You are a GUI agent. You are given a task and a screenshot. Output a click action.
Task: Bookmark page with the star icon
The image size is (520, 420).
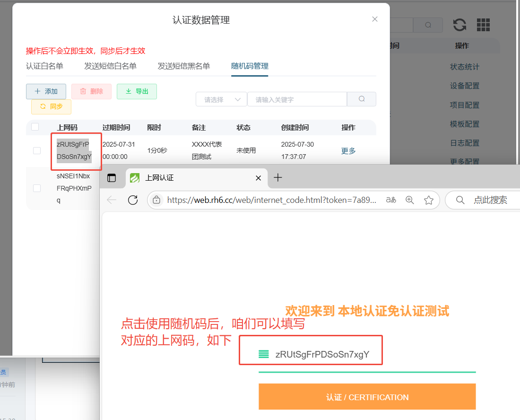pos(429,200)
